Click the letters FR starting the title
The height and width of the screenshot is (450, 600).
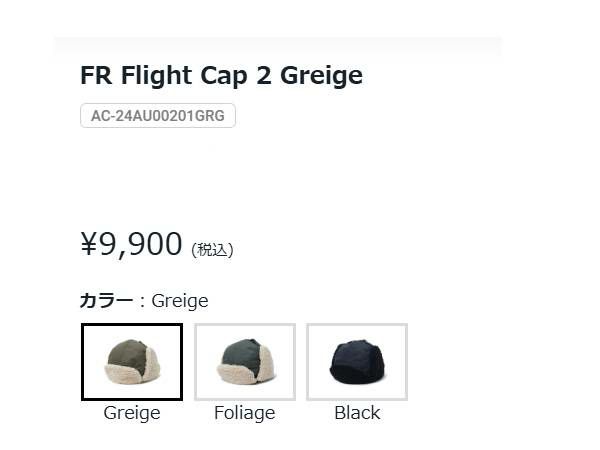click(x=96, y=75)
